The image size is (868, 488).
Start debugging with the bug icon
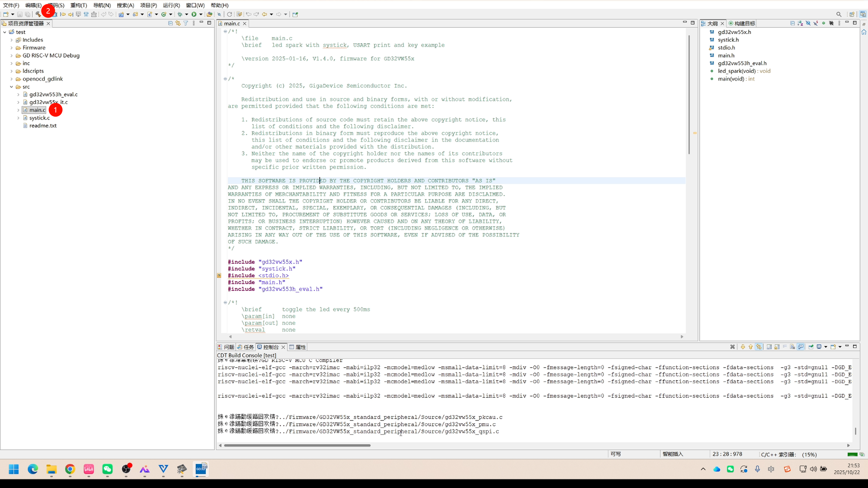180,14
